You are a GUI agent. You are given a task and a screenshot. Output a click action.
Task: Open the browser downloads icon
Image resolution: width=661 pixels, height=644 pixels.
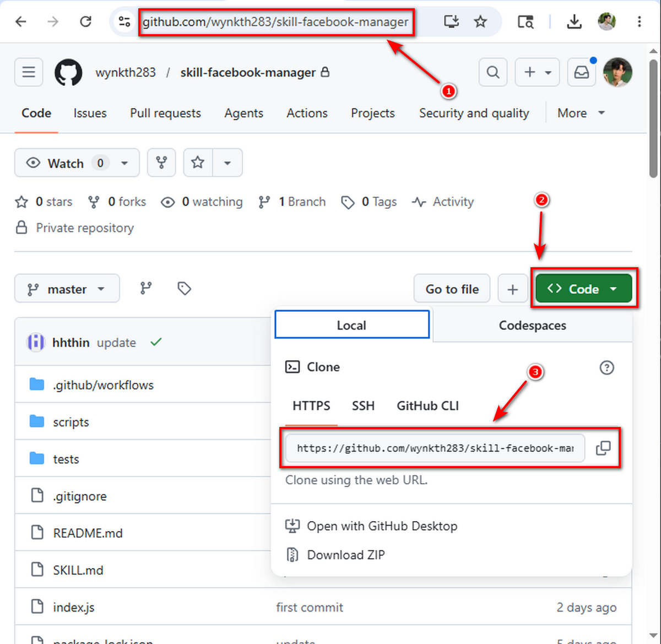pos(574,21)
